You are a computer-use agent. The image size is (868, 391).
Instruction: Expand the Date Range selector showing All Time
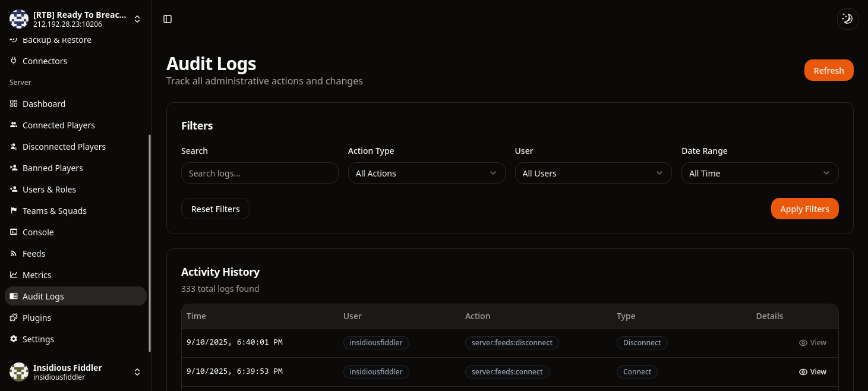[x=760, y=173]
